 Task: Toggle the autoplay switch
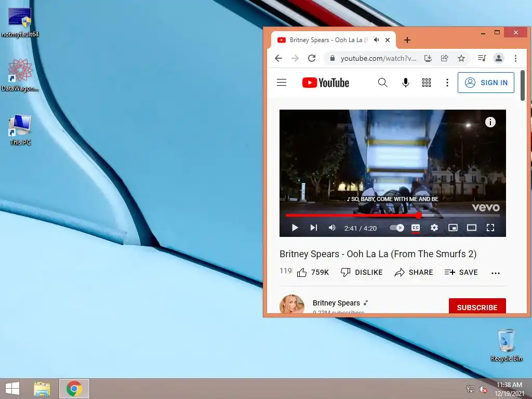pos(396,228)
